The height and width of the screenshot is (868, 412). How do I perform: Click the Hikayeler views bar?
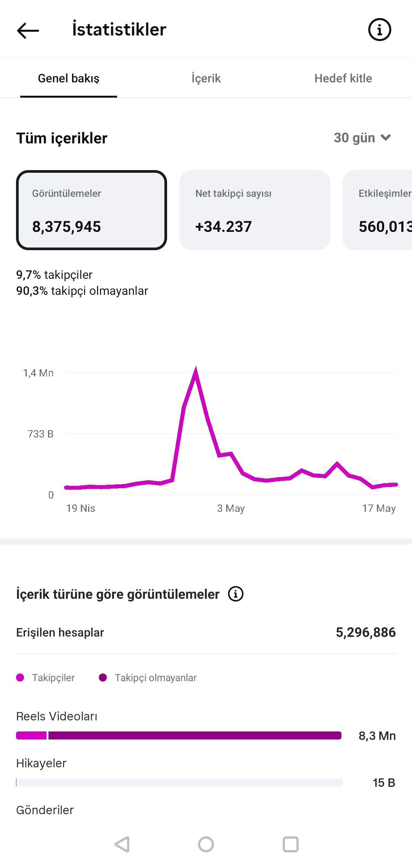[x=179, y=782]
